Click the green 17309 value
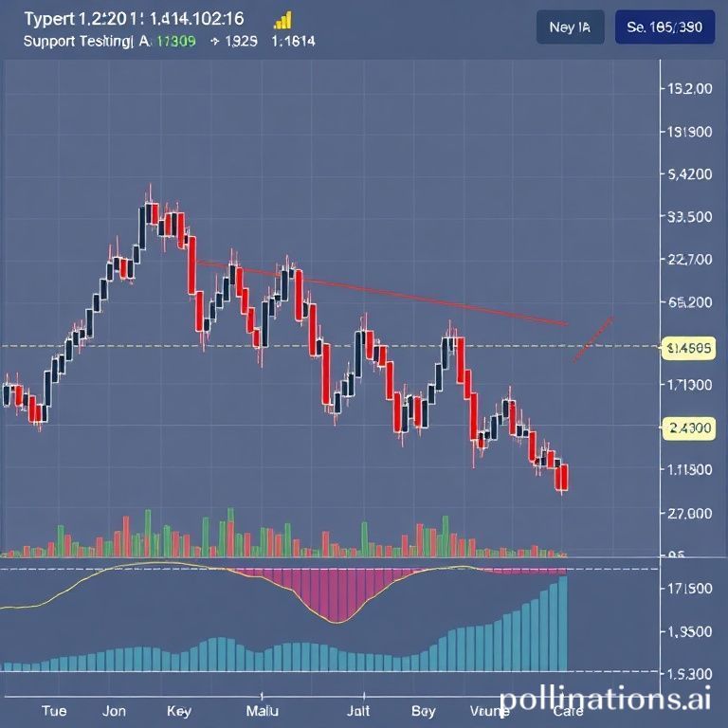 click(175, 42)
